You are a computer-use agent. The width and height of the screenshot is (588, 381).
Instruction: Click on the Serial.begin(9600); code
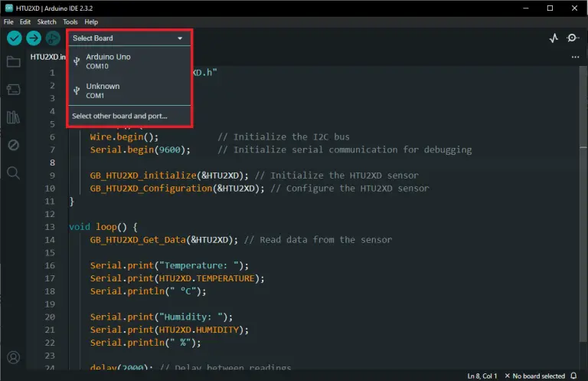point(140,149)
